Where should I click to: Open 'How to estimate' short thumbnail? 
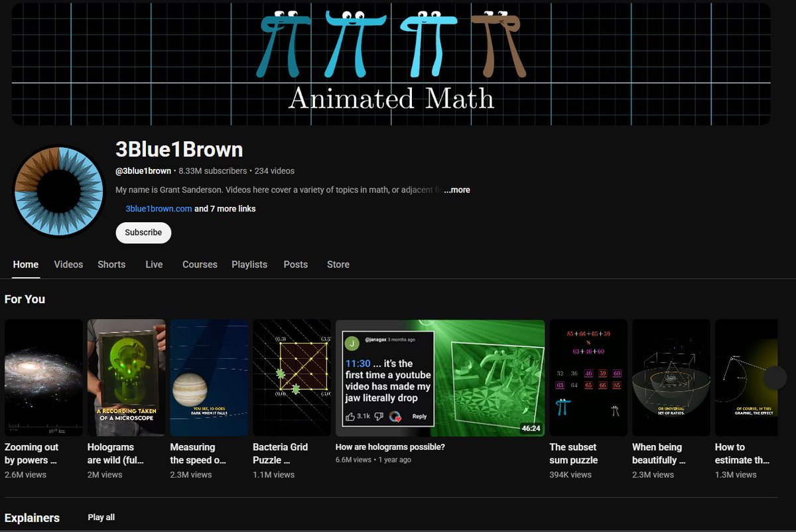click(746, 377)
